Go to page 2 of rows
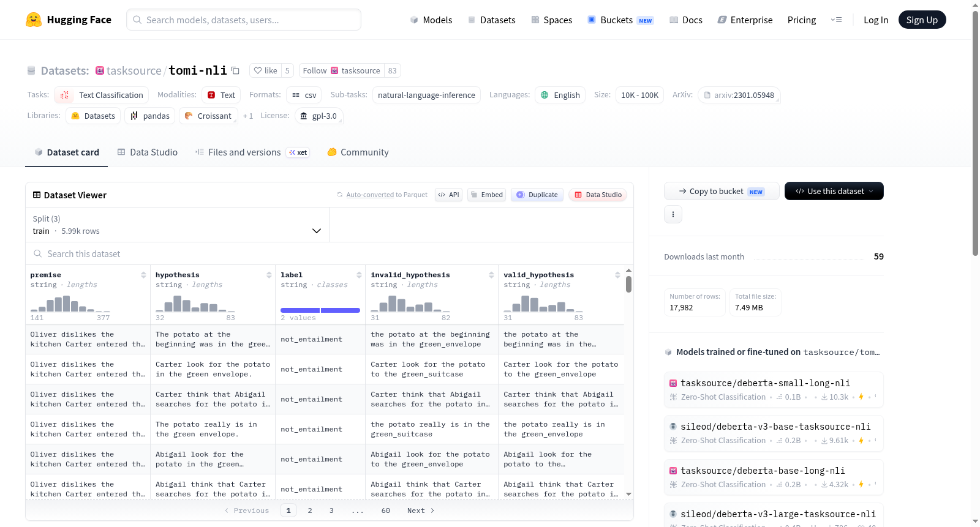The width and height of the screenshot is (980, 527). pos(310,510)
